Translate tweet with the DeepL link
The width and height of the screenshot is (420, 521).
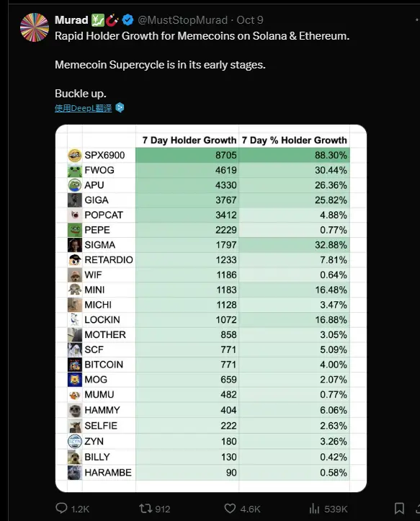click(x=83, y=108)
